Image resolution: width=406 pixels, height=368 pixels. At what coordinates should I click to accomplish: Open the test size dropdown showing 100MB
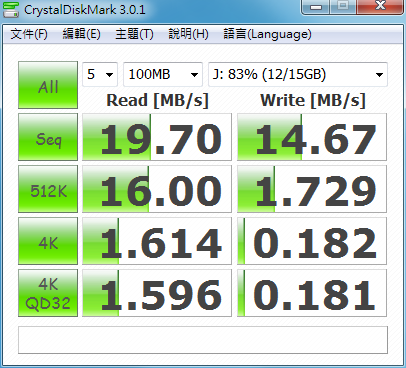[163, 74]
